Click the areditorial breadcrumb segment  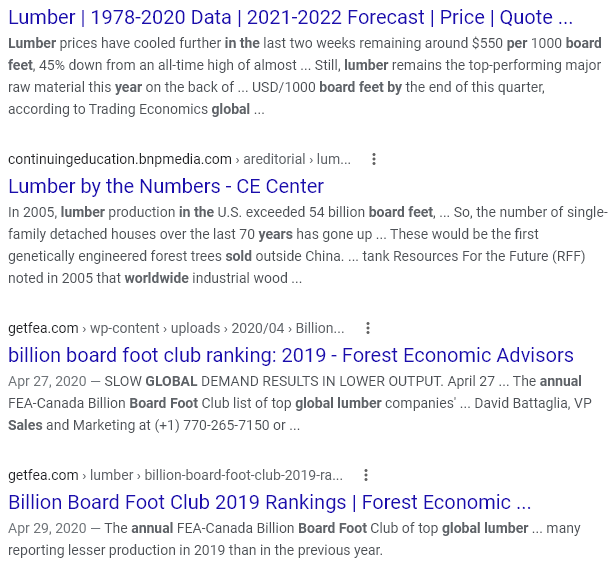(274, 160)
